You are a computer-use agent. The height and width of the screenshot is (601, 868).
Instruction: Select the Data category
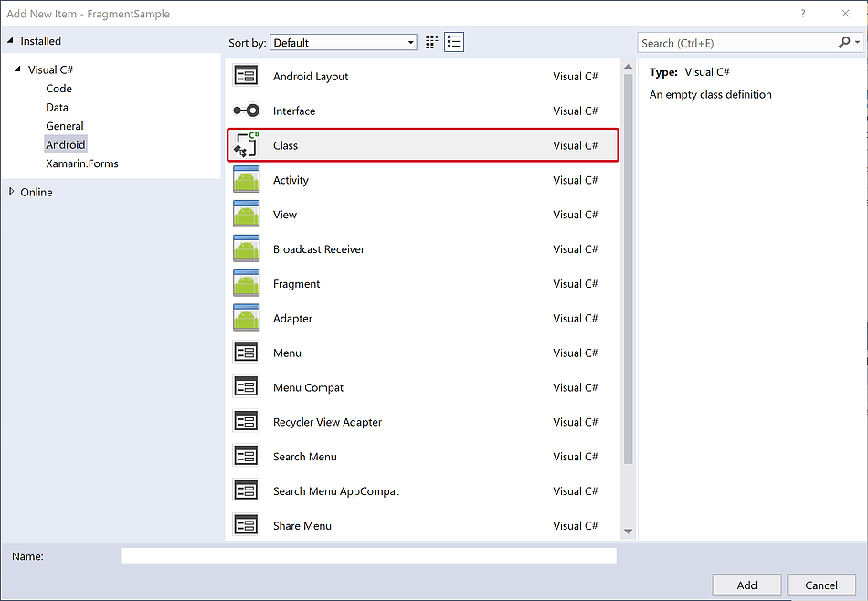click(x=57, y=108)
